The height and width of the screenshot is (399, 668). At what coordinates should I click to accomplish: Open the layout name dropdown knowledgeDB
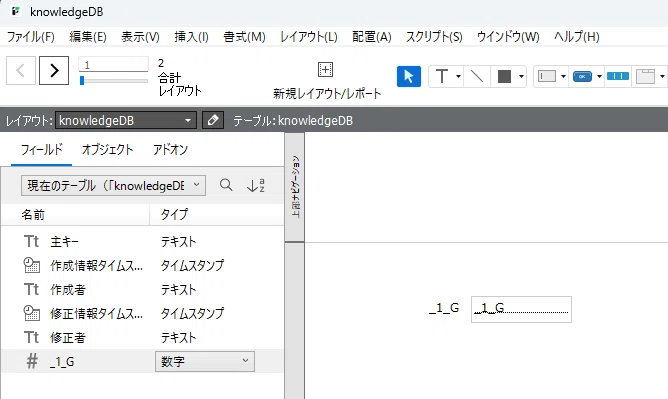pos(126,121)
